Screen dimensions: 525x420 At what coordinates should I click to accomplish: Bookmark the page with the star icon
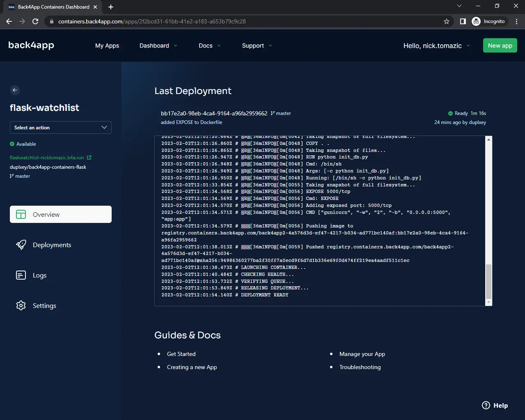click(446, 21)
